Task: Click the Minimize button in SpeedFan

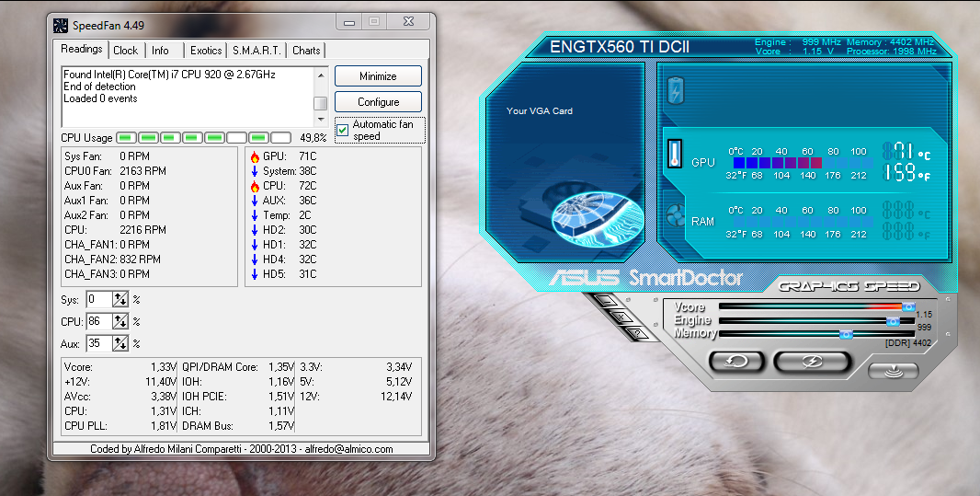Action: coord(378,76)
